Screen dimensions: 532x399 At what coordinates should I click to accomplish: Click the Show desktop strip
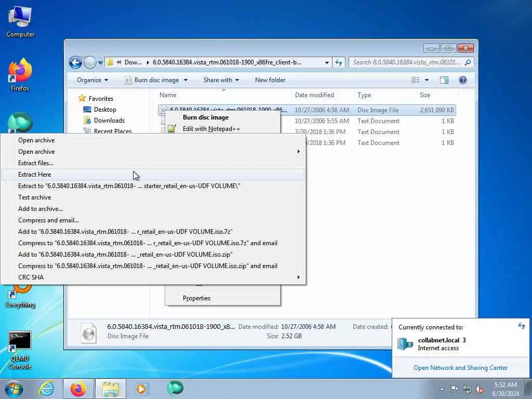pos(528,389)
